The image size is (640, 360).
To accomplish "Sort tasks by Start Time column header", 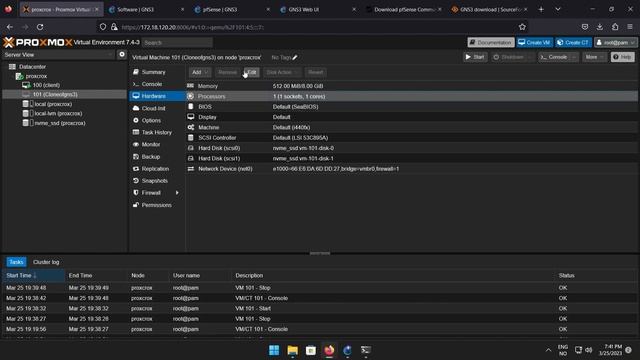I will pyautogui.click(x=33, y=276).
